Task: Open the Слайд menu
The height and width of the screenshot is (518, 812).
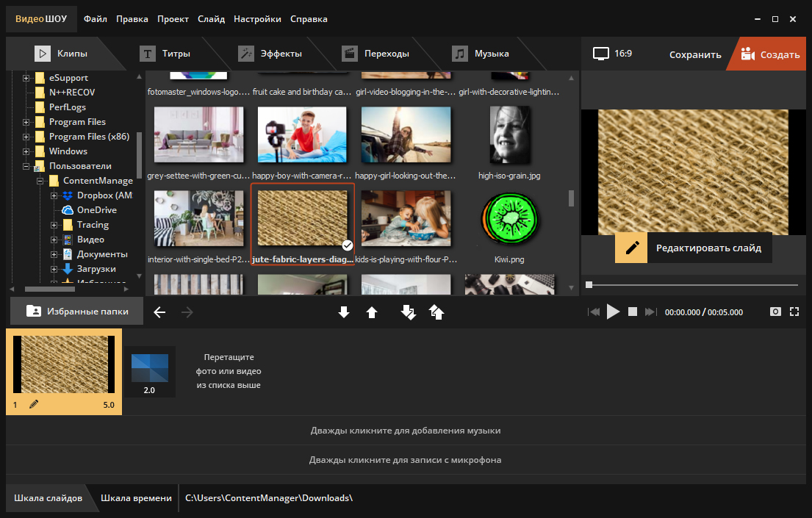Action: point(212,19)
